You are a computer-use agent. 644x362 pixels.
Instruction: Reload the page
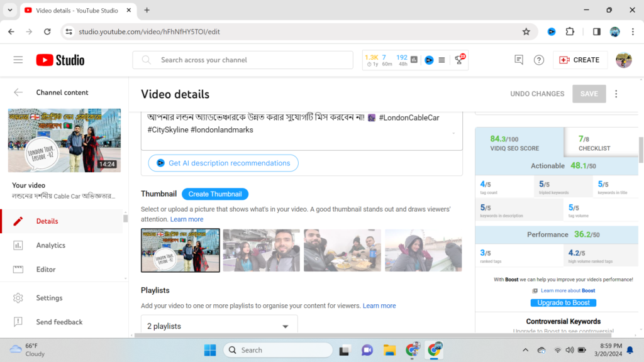pyautogui.click(x=47, y=31)
